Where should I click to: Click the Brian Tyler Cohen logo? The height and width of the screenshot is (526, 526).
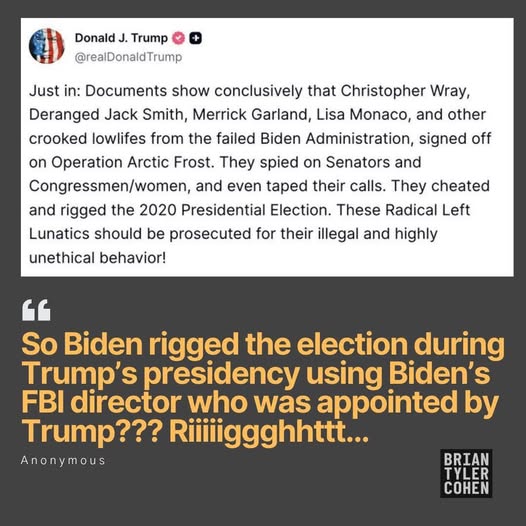[x=466, y=473]
